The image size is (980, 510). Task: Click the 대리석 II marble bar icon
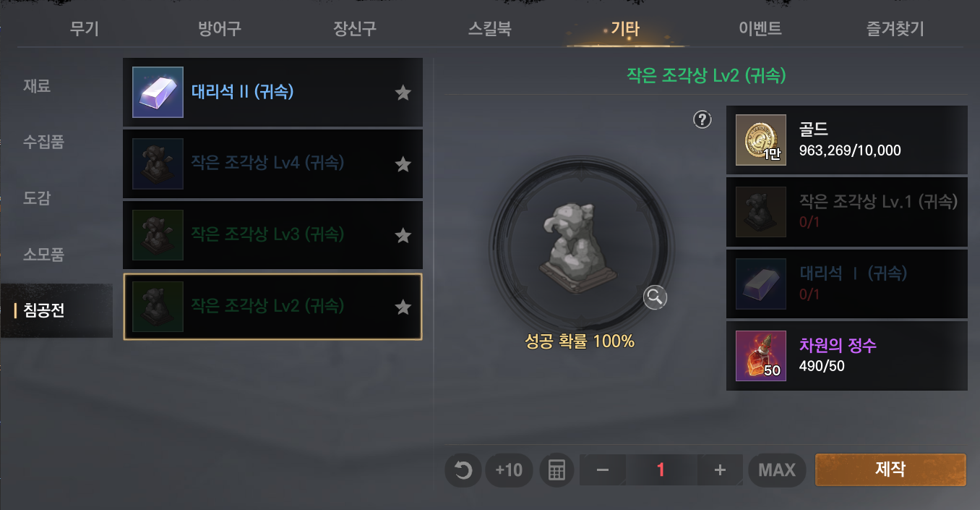coord(158,92)
